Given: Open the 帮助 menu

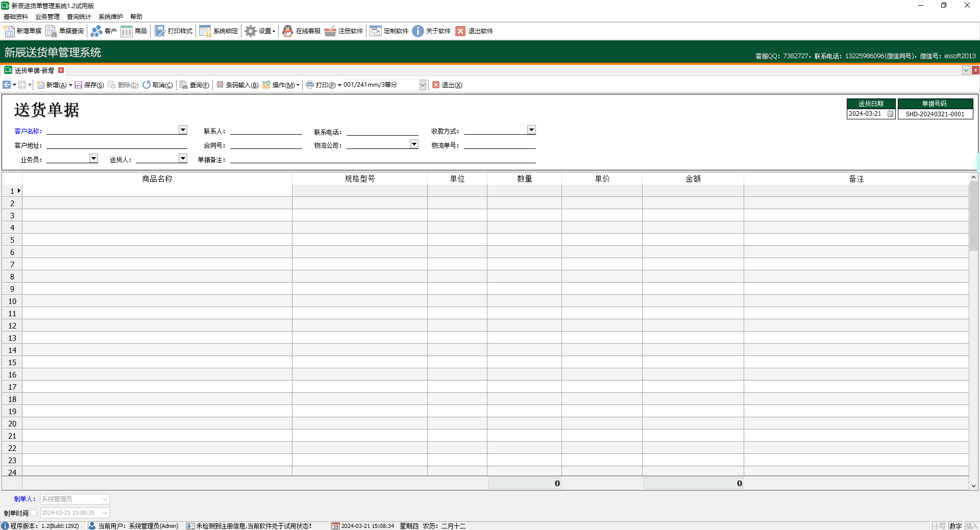Looking at the screenshot, I should click(136, 17).
